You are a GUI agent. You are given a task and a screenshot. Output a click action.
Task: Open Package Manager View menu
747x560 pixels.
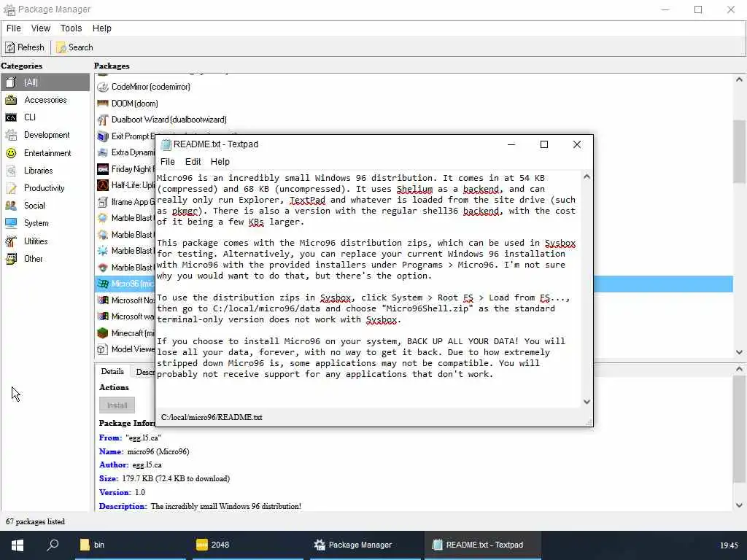coord(41,28)
